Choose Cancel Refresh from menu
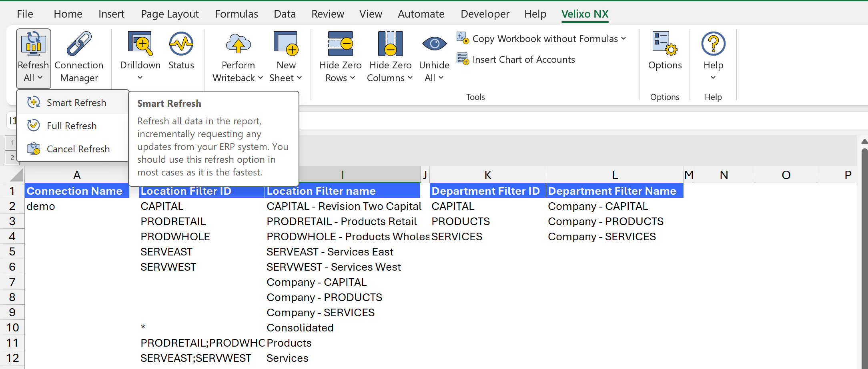Screen dimensions: 868x369 pos(72,149)
